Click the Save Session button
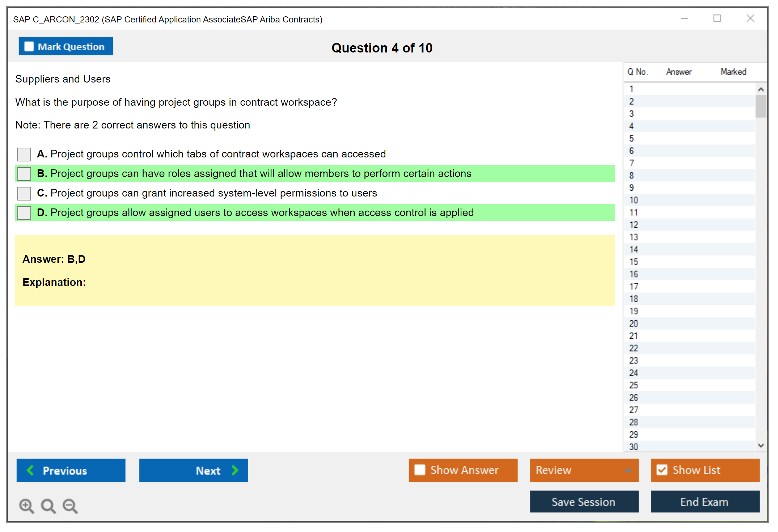This screenshot has height=532, width=778. tap(584, 502)
